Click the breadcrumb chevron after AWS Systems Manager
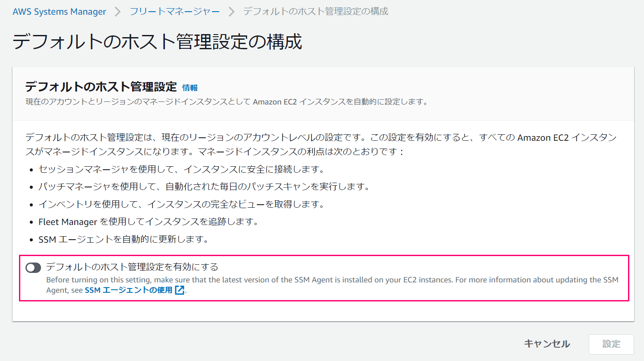Screen dimensions: 644x361 click(118, 12)
